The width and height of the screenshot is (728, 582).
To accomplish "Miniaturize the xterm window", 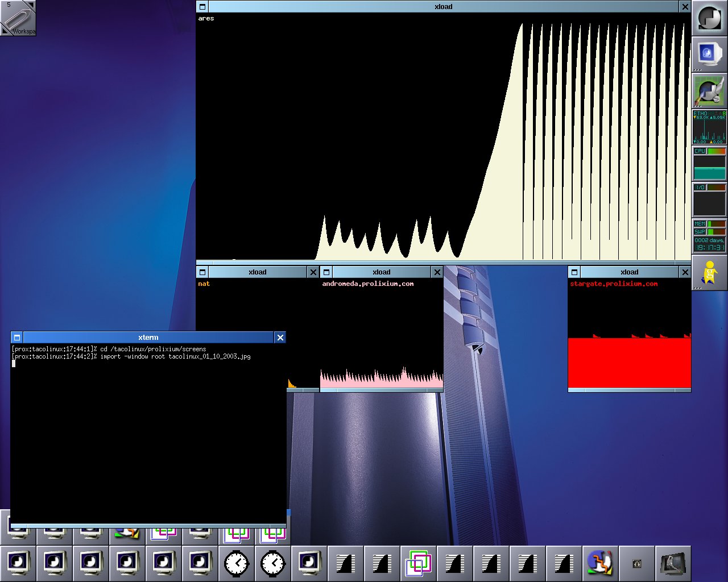I will tap(17, 338).
